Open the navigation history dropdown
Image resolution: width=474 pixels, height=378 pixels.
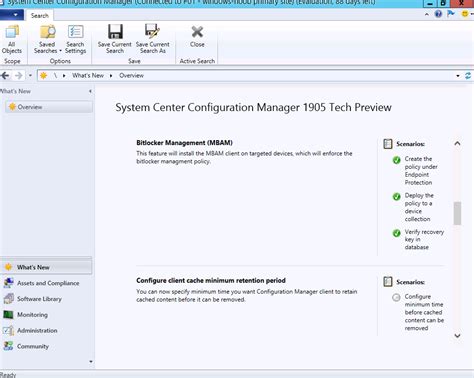[x=30, y=76]
